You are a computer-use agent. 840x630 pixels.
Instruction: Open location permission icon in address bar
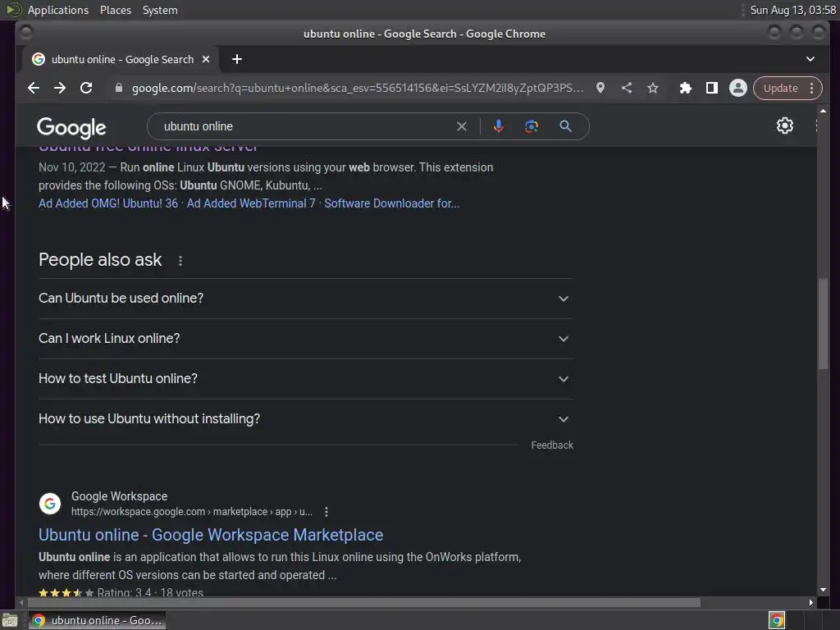600,88
